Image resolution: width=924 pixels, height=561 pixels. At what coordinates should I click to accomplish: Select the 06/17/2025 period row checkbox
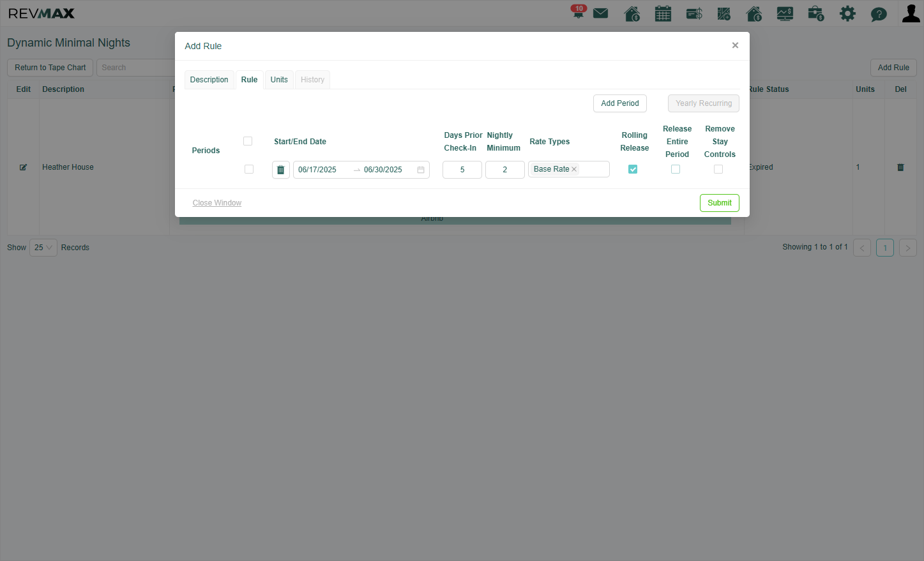(249, 169)
